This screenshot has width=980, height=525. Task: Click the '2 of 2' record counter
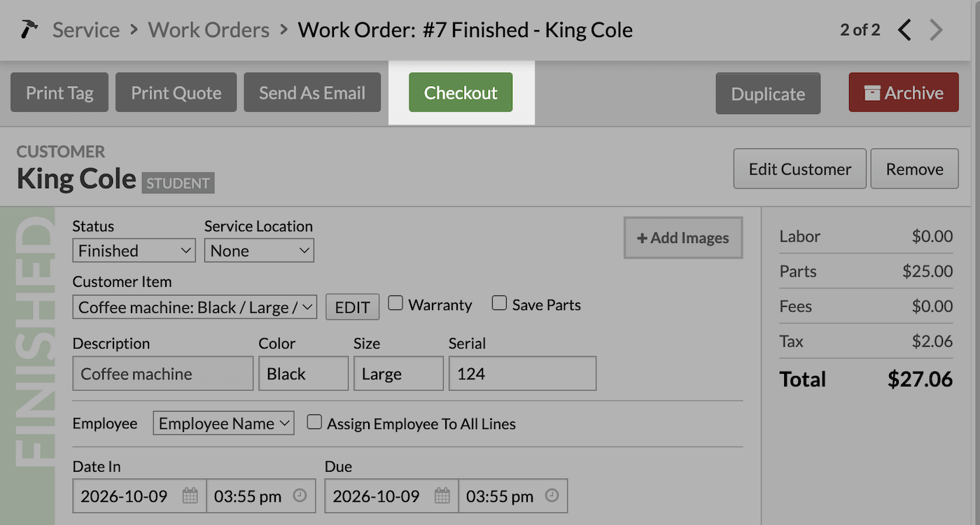(860, 29)
